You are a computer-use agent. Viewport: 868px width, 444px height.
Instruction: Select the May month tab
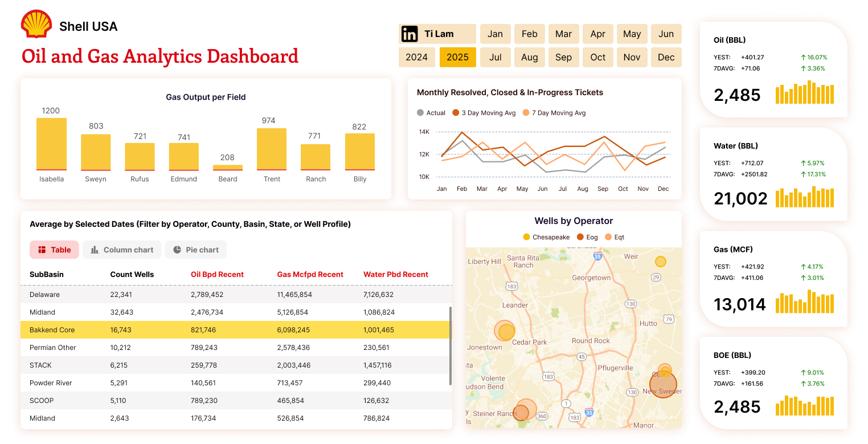point(632,34)
